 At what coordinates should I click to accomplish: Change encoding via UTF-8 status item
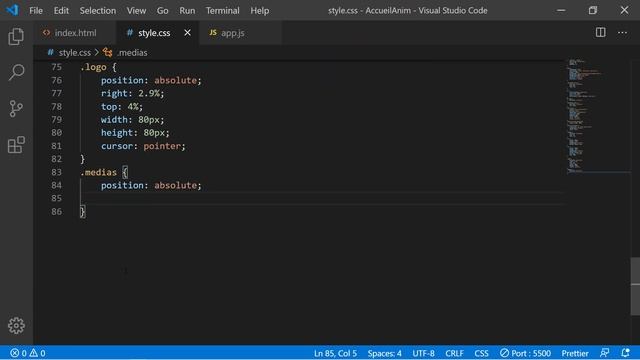point(423,353)
